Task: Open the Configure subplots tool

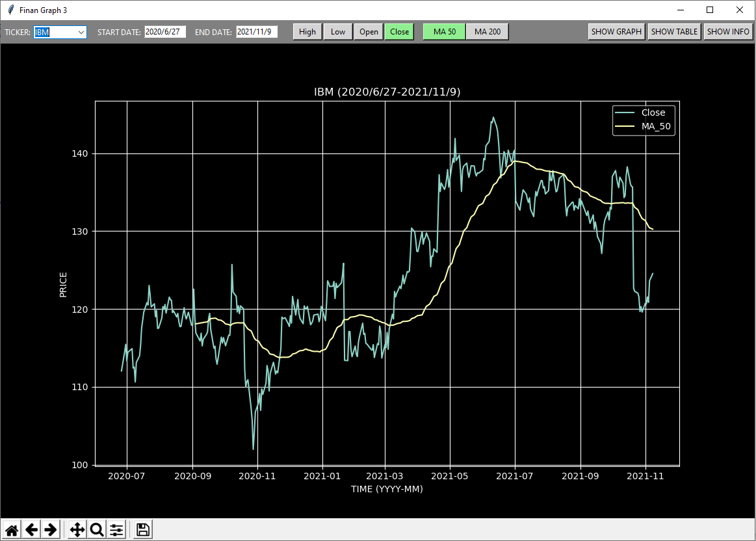Action: point(116,530)
